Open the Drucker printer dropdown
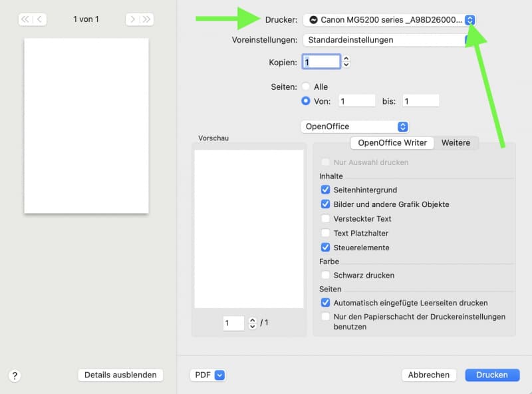532x394 pixels. tap(389, 20)
